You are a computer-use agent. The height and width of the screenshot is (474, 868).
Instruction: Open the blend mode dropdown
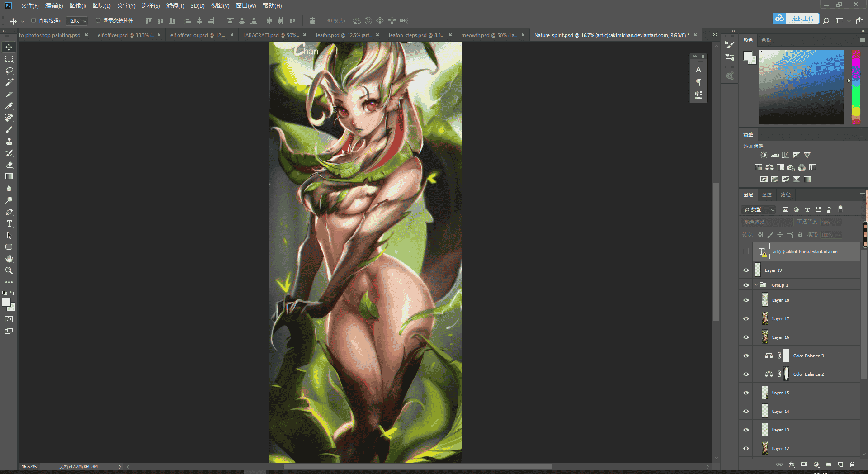point(768,222)
